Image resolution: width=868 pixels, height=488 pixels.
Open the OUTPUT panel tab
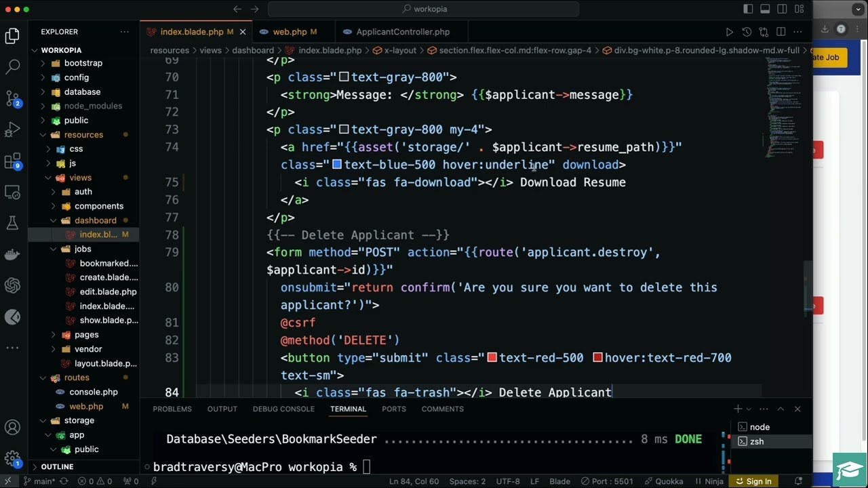(222, 409)
